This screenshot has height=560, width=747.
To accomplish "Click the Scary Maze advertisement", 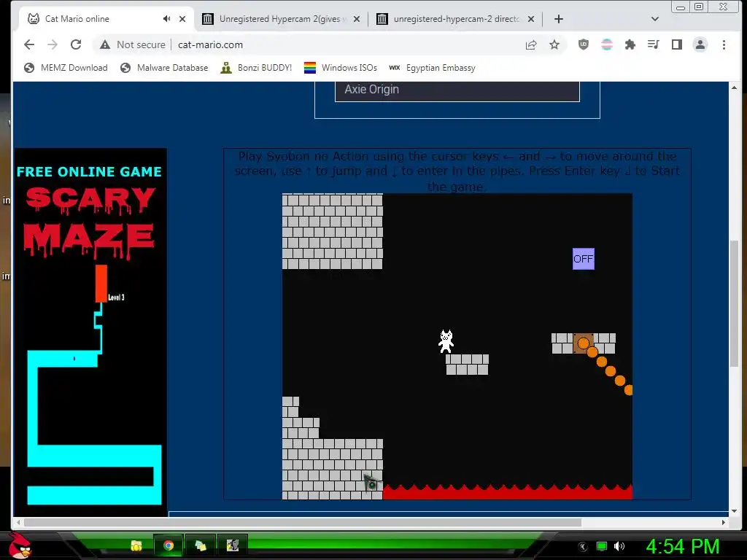I will pyautogui.click(x=90, y=332).
